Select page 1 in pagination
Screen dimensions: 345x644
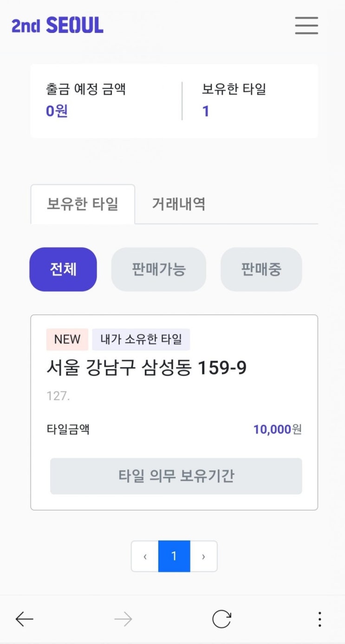[174, 556]
